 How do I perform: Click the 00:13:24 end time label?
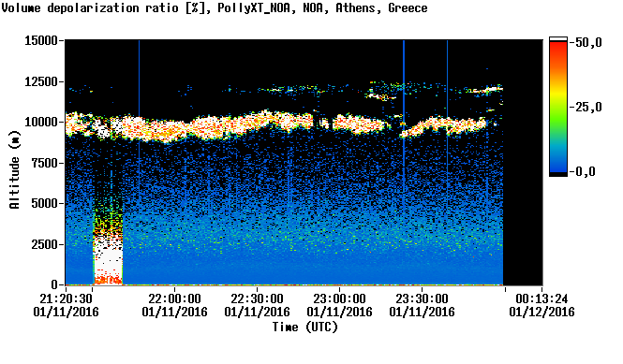tap(541, 298)
